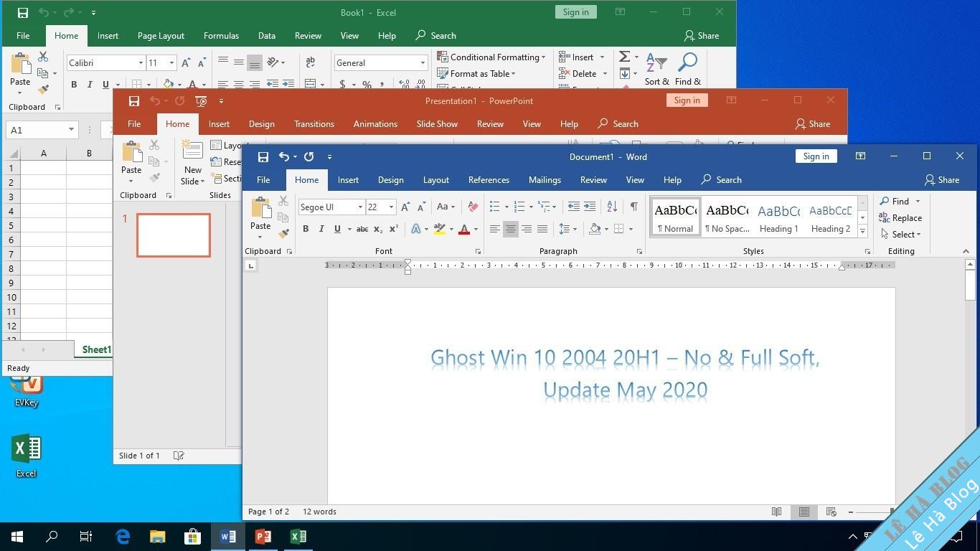The image size is (980, 551).
Task: Save the PowerPoint presentation
Action: coord(133,101)
